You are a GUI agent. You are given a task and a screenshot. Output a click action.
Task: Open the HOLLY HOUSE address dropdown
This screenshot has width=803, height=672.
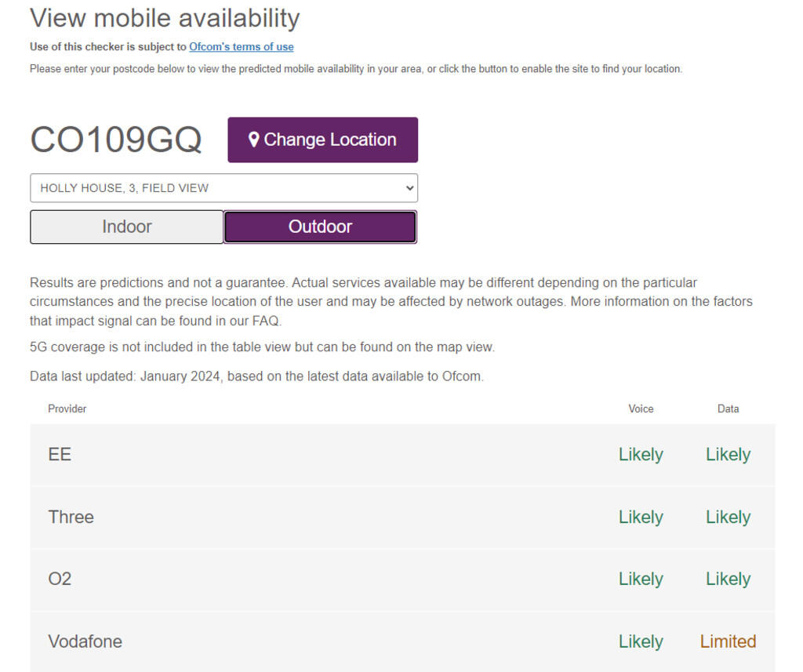[223, 188]
